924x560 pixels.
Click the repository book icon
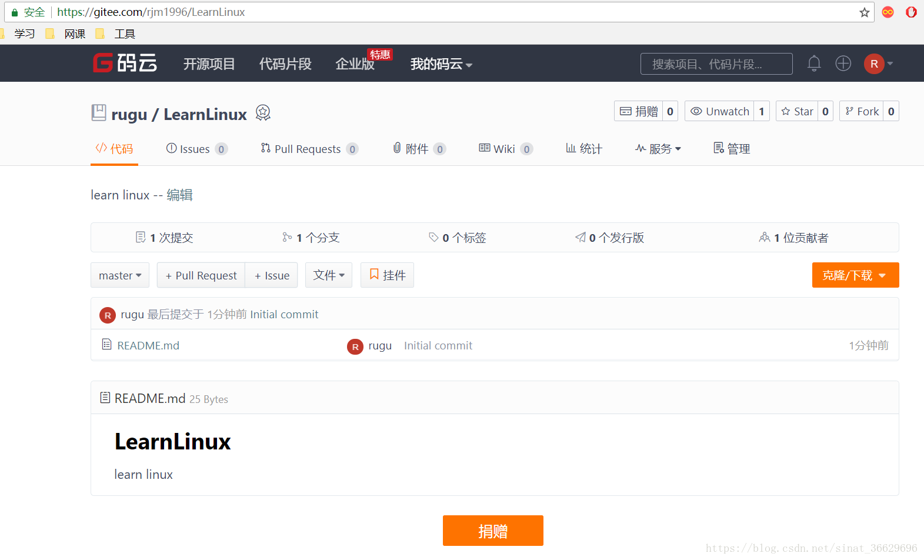click(x=99, y=112)
